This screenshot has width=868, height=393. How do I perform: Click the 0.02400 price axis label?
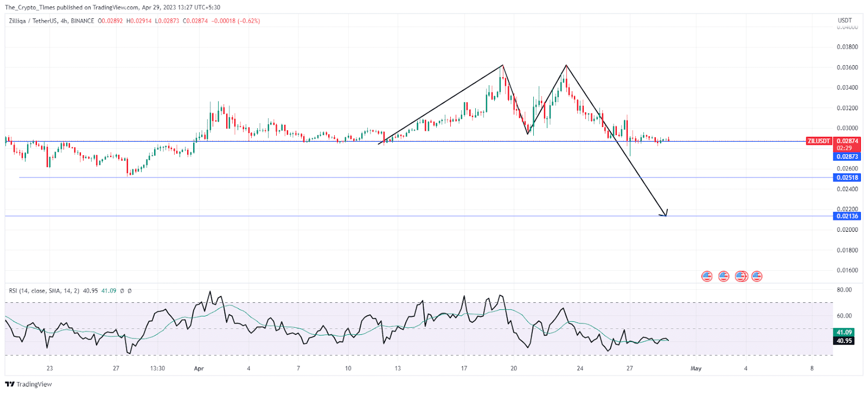pos(847,189)
